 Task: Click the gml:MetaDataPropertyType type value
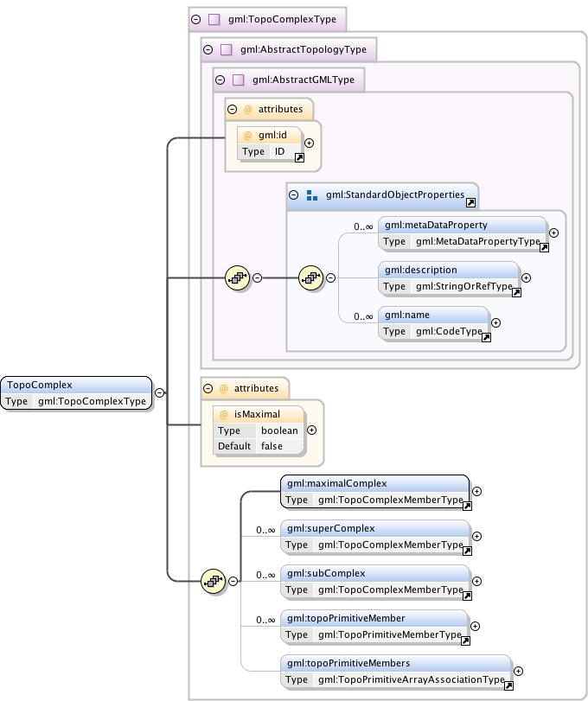[x=478, y=241]
